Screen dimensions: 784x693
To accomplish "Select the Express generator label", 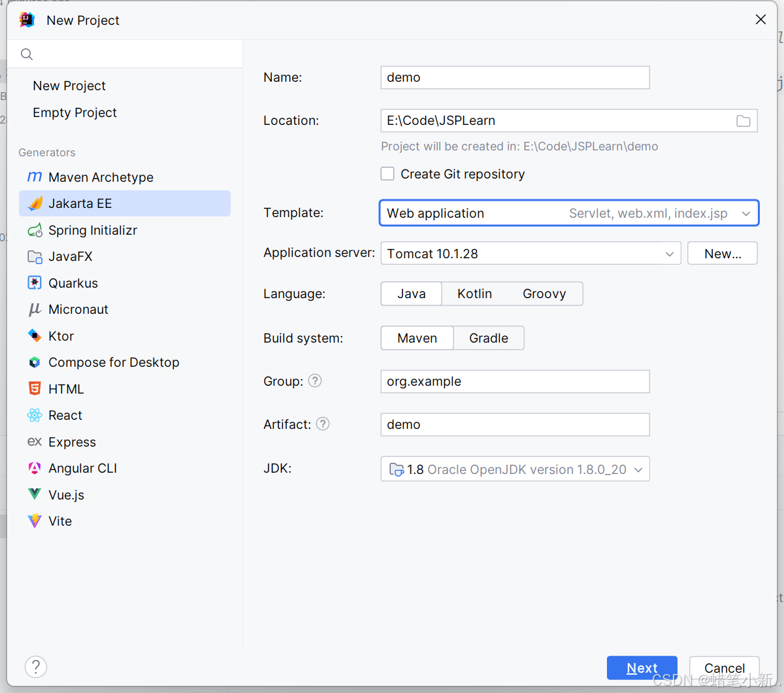I will 72,442.
